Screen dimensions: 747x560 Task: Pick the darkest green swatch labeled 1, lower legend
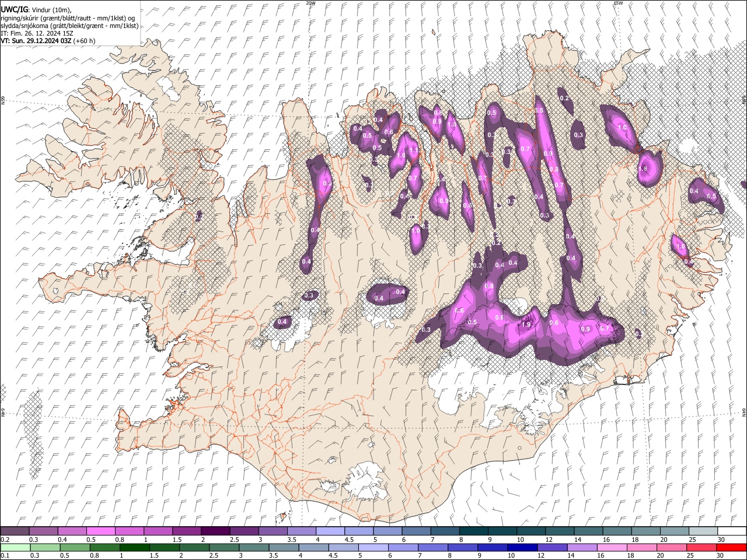click(135, 547)
